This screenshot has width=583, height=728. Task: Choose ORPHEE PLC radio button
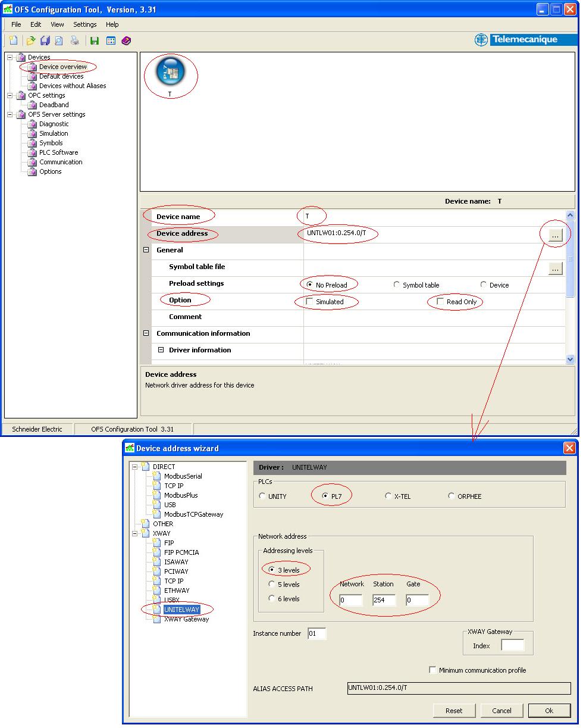coord(452,496)
